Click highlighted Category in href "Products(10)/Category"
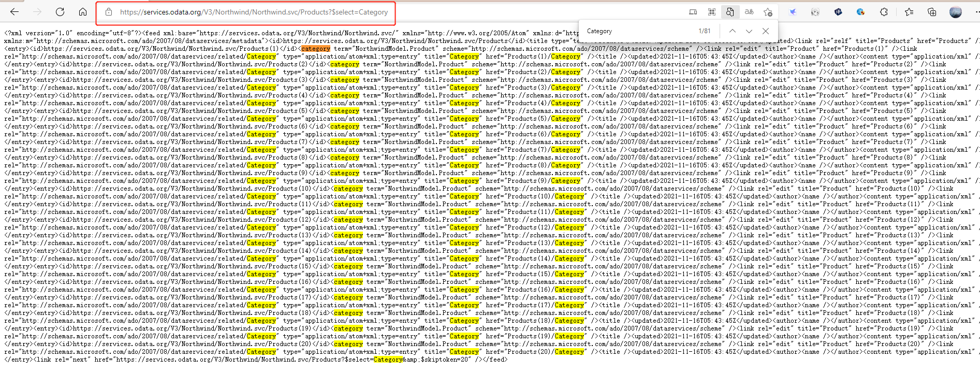Viewport: 980px width, 373px height. (x=569, y=196)
